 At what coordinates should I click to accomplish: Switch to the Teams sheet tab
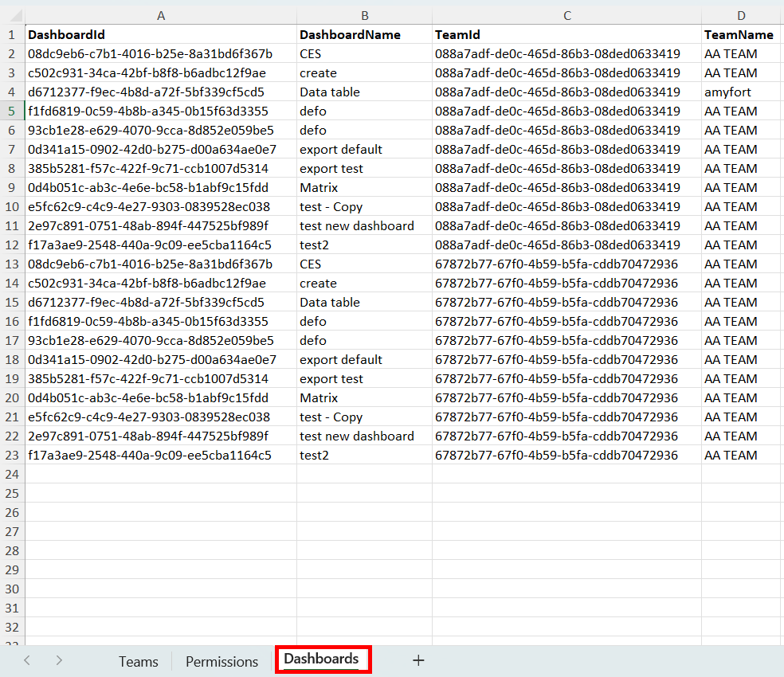point(139,662)
